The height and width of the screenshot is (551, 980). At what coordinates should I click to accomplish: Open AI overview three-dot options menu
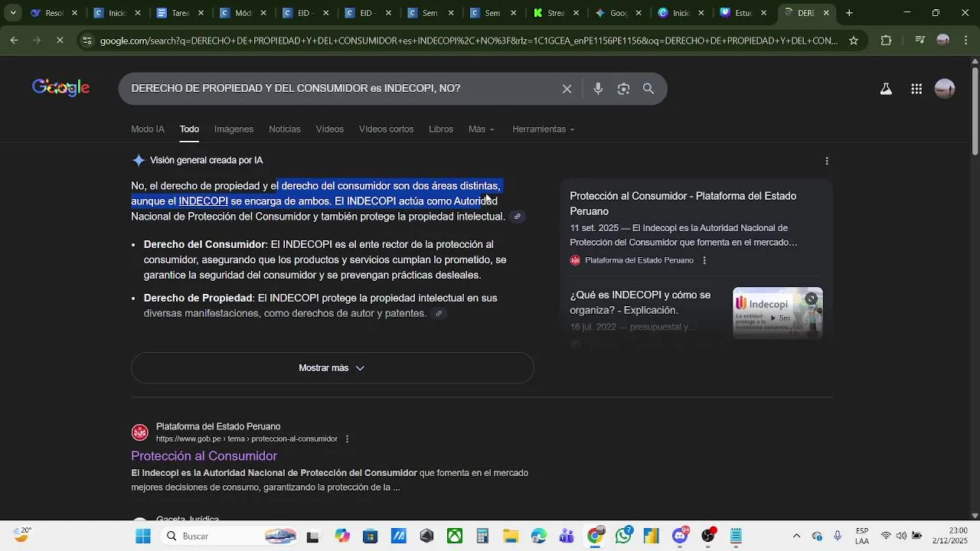click(826, 161)
